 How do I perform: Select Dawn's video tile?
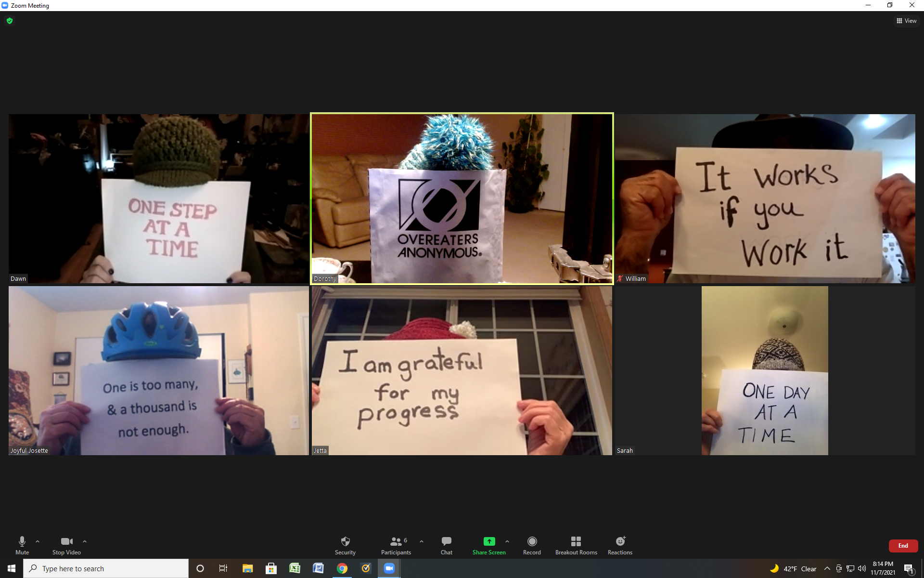coord(159,198)
